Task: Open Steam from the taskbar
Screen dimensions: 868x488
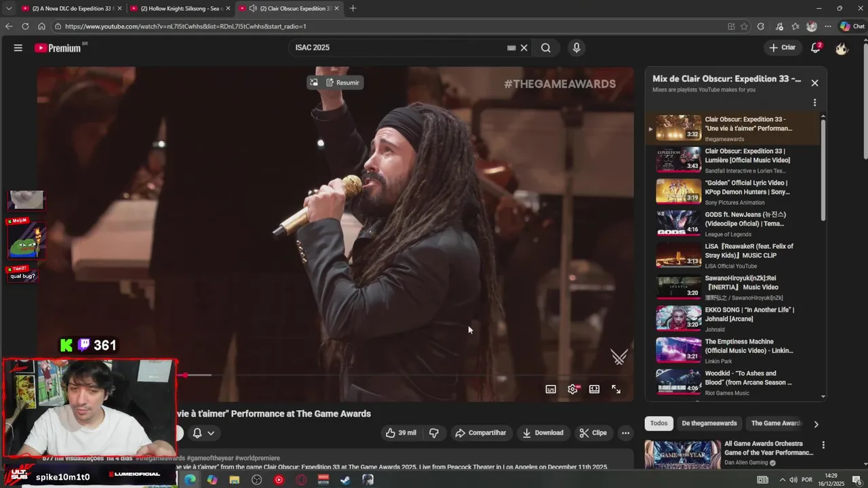Action: coord(345,479)
